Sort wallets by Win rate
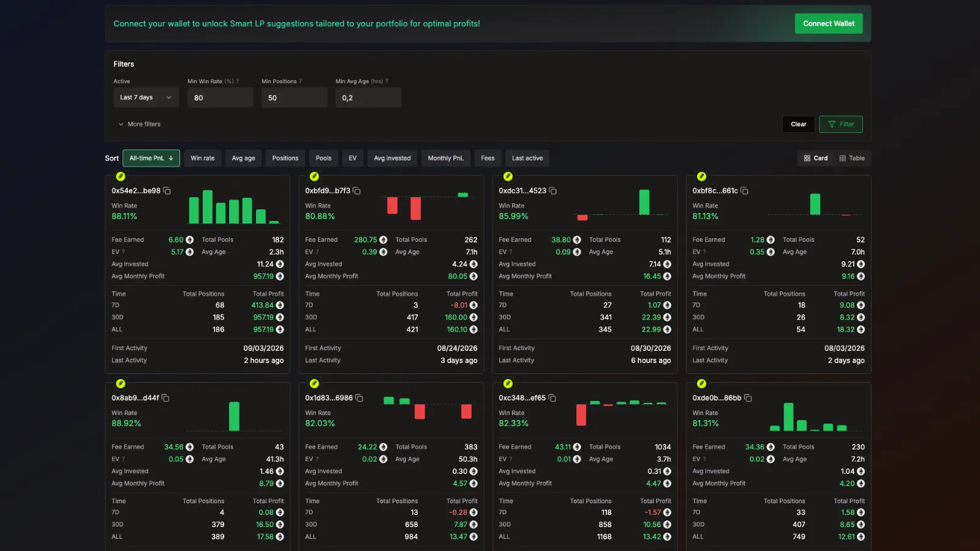The width and height of the screenshot is (980, 551). (x=203, y=159)
